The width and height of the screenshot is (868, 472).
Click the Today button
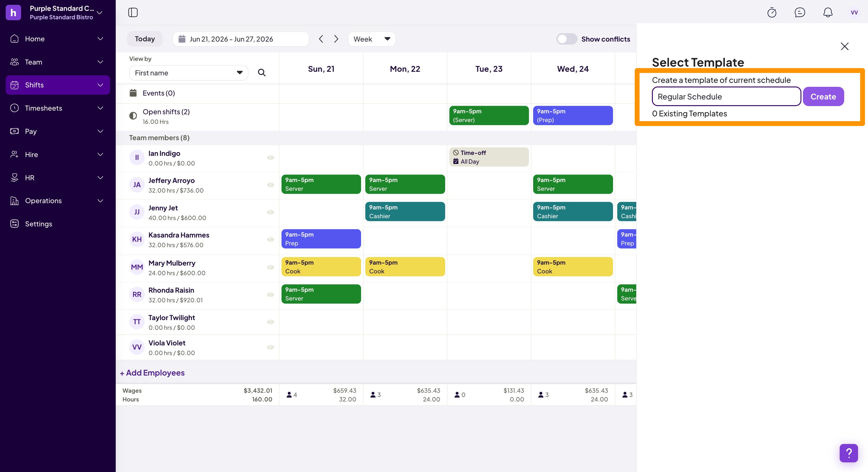(x=145, y=39)
